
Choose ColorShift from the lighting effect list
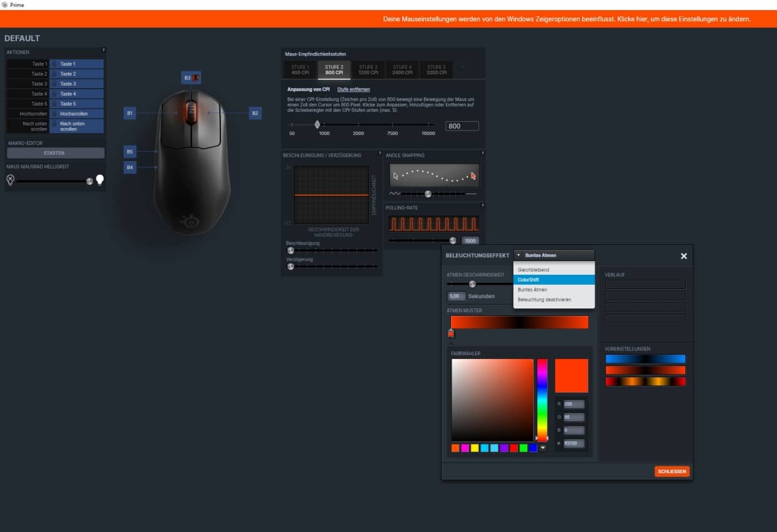(553, 280)
